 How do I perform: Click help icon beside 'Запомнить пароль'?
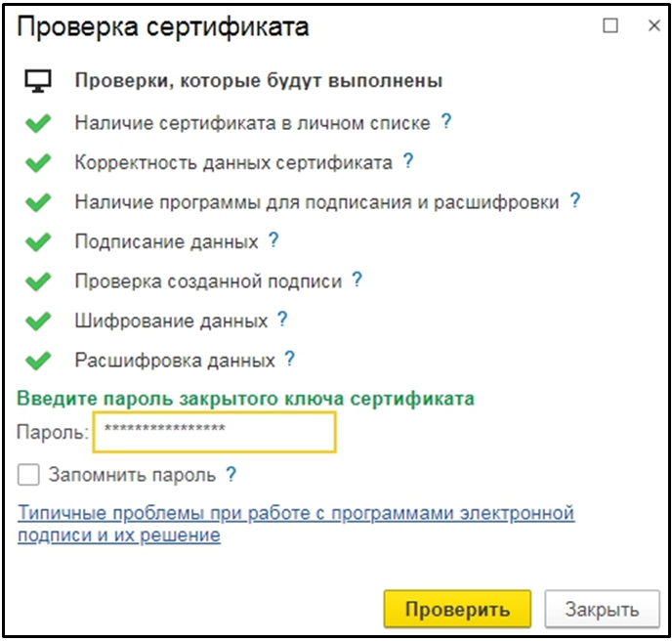point(231,476)
